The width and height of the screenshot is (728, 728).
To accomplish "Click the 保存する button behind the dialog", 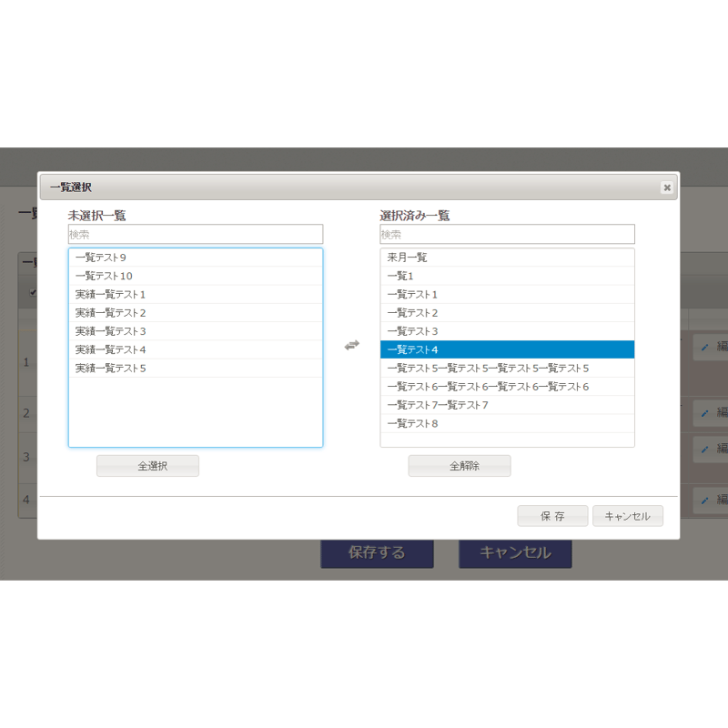I will click(377, 552).
